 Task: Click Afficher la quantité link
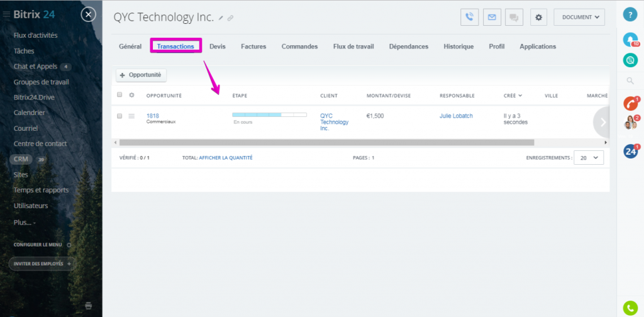point(226,158)
